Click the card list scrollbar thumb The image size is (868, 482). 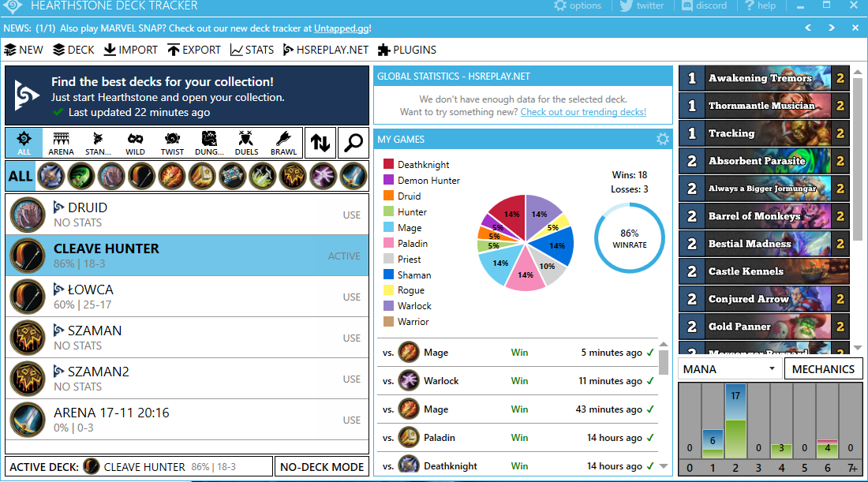pos(858,159)
